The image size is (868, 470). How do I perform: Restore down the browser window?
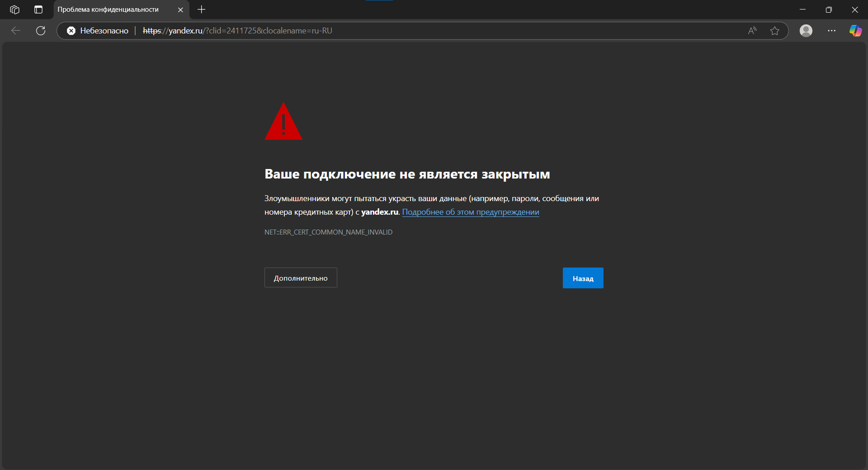[x=829, y=9]
